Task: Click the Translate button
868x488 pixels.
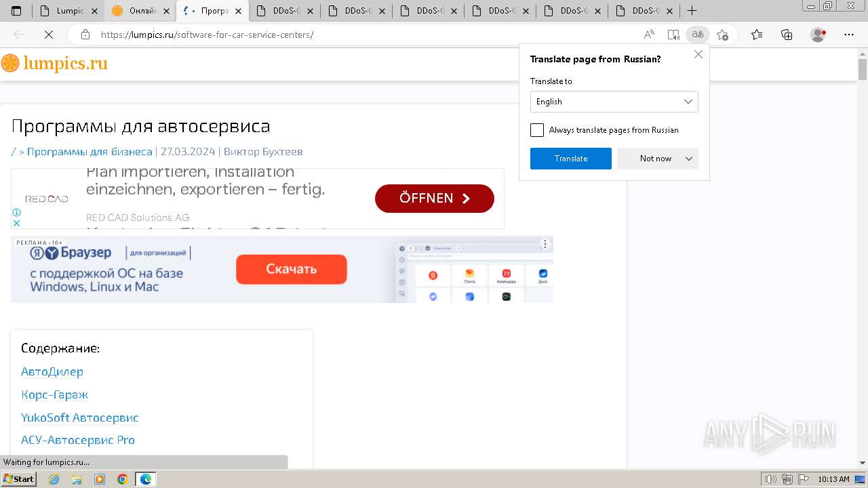Action: 571,159
